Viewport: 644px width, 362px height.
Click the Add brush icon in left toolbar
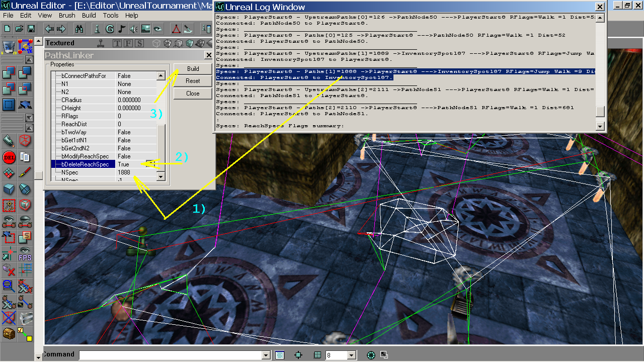click(x=8, y=73)
